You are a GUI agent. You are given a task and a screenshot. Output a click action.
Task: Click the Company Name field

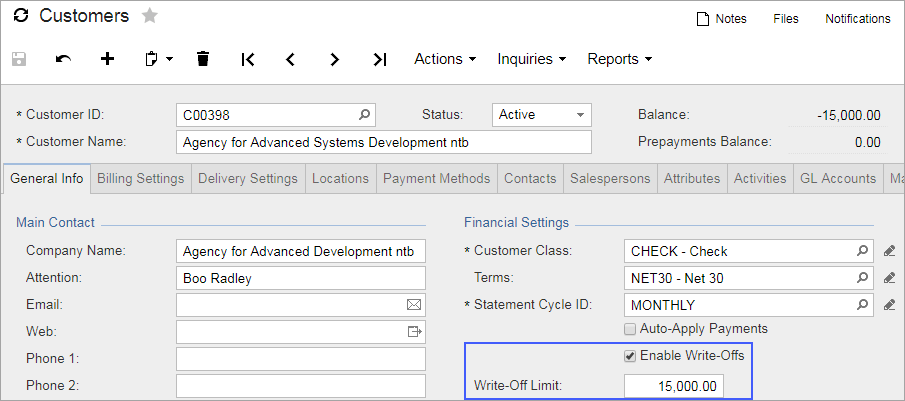pos(301,252)
